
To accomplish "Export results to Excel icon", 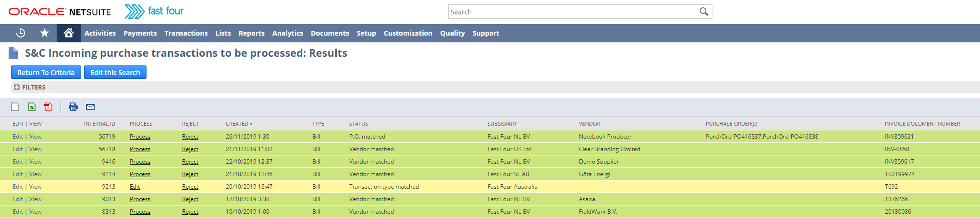I will tap(32, 107).
